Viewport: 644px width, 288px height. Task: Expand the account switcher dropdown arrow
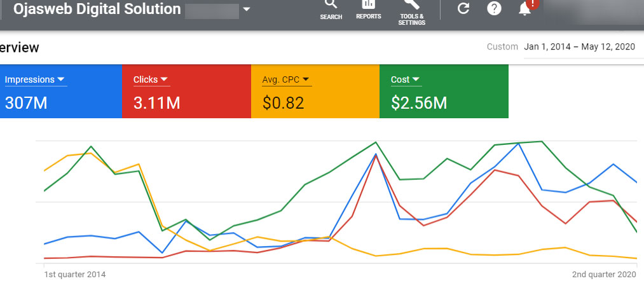click(246, 10)
